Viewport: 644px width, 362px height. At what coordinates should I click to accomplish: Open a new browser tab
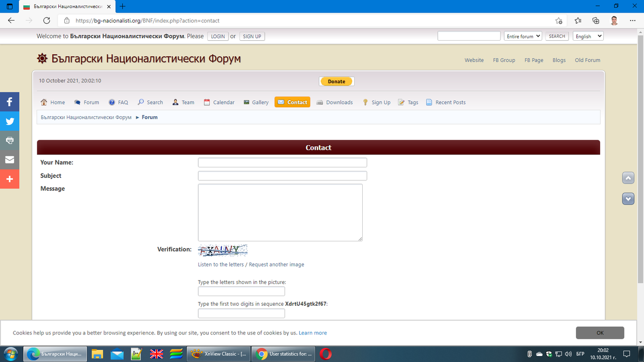click(x=123, y=7)
